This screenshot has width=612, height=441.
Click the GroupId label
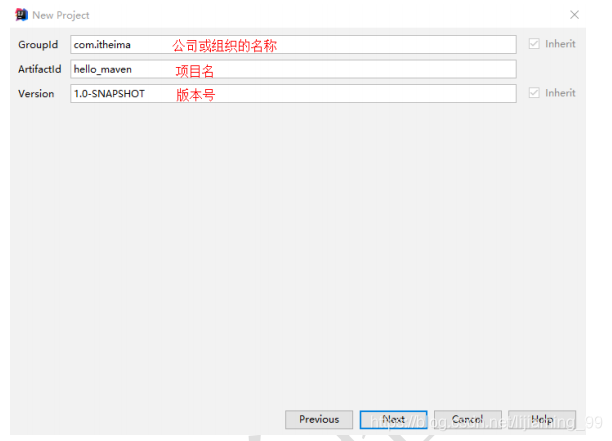tap(38, 44)
